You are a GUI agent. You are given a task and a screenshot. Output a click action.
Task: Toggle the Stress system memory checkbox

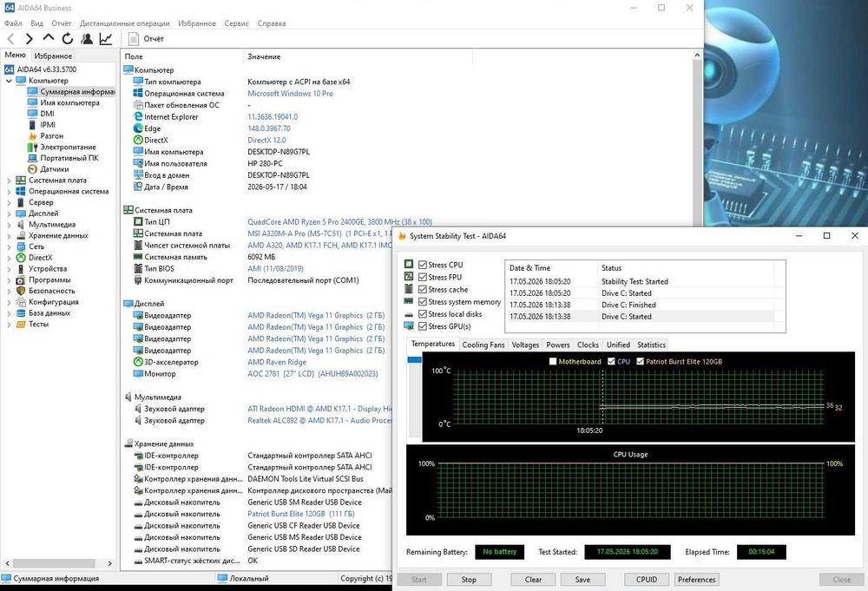point(423,302)
